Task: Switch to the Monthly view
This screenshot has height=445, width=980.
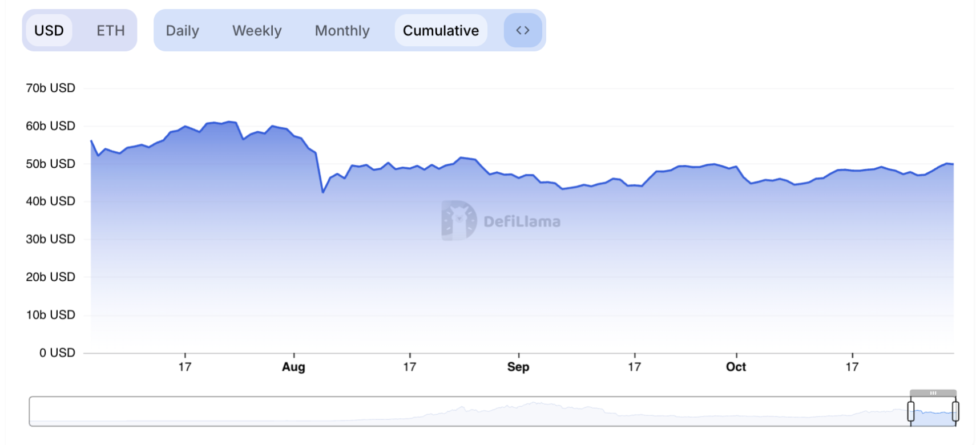Action: point(342,30)
